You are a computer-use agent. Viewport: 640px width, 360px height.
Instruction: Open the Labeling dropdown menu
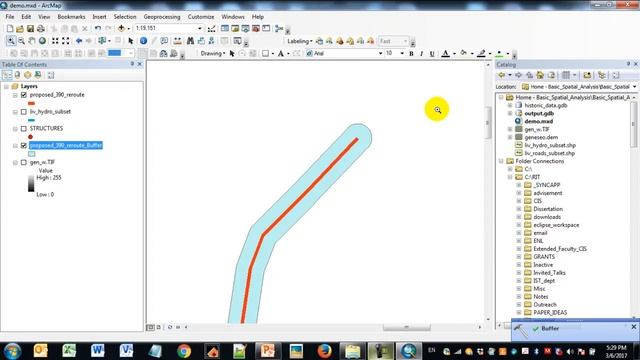coord(300,41)
